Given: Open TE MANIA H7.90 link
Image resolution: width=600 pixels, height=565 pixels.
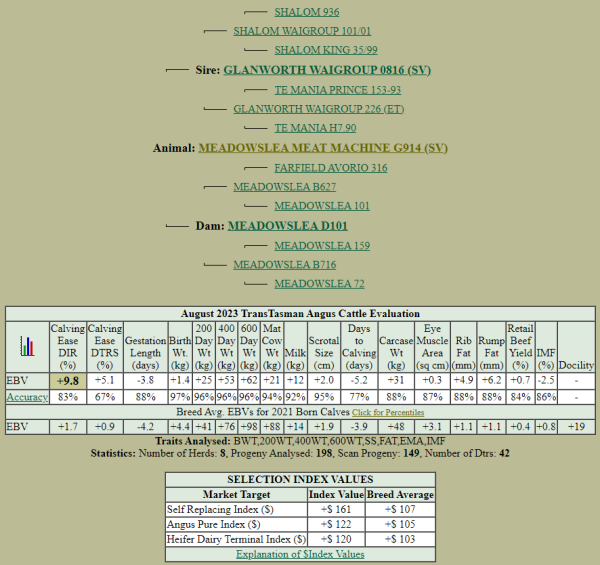Looking at the screenshot, I should (315, 128).
